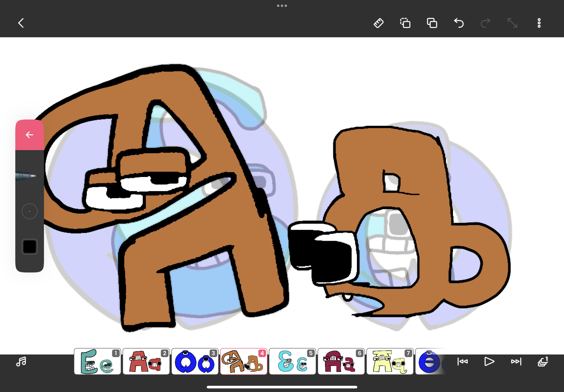This screenshot has width=564, height=392.
Task: Tap the paste/duplicate icon
Action: 432,23
